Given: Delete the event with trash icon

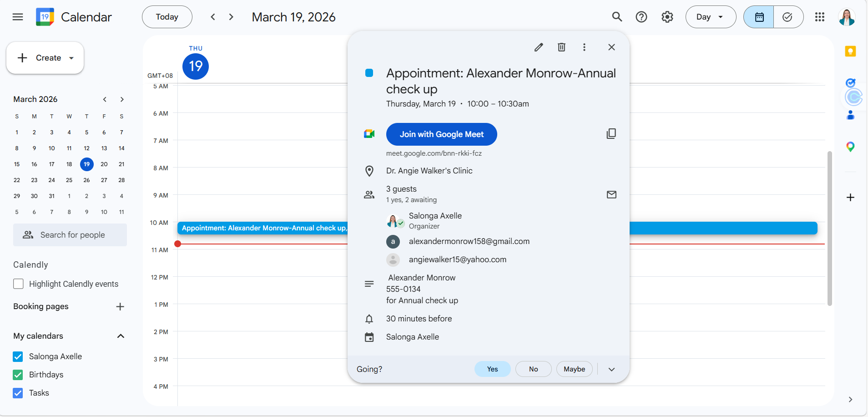Looking at the screenshot, I should (561, 47).
